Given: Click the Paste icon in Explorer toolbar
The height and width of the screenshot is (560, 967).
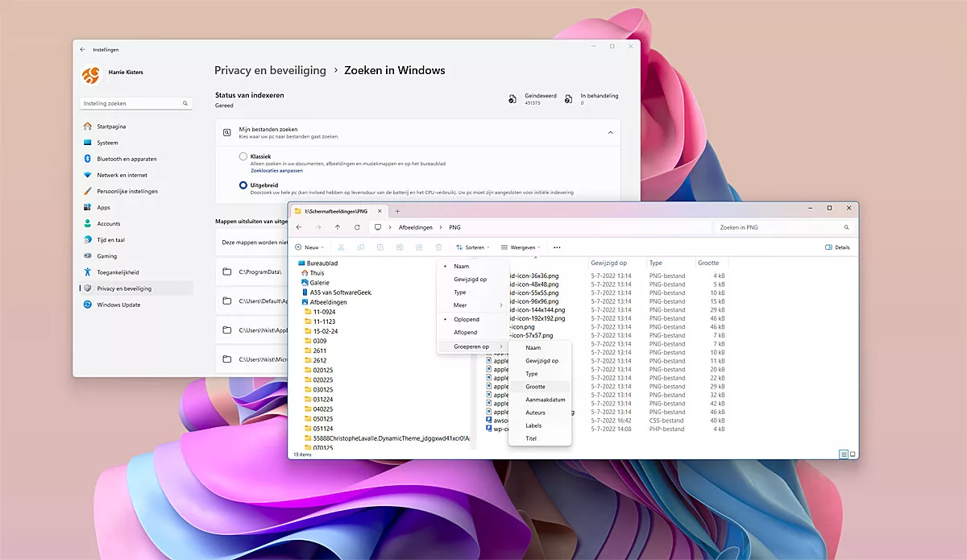Looking at the screenshot, I should (x=380, y=247).
